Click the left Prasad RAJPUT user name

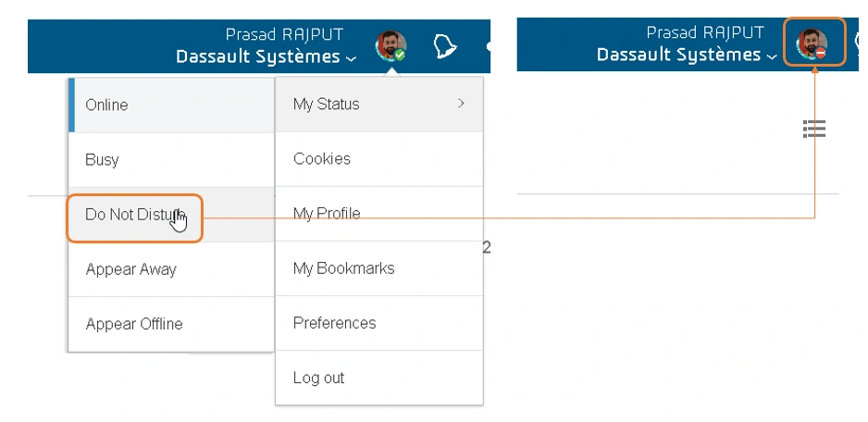284,35
